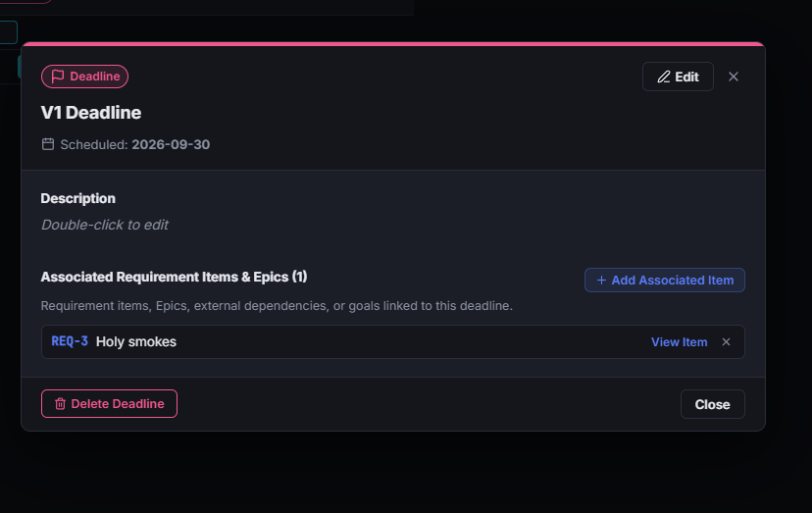
Task: Click the Add Associated Item button
Action: (665, 281)
